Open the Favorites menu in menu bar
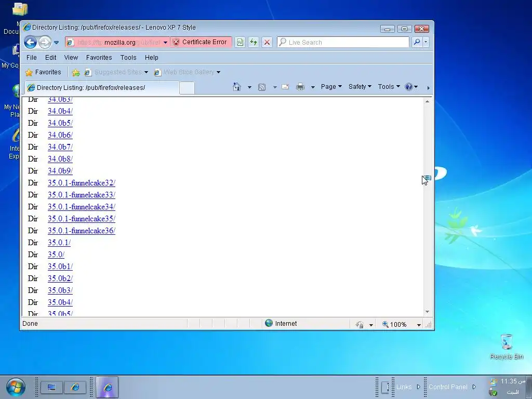 click(x=99, y=57)
